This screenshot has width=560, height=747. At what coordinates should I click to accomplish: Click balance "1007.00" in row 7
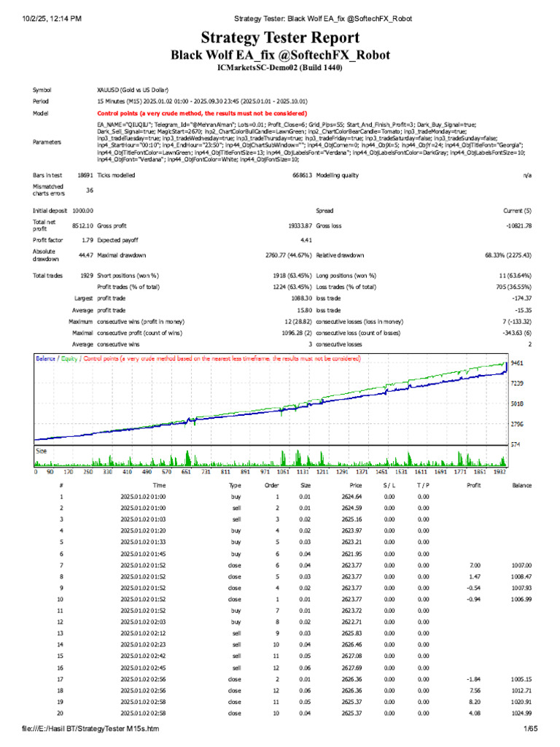click(521, 565)
